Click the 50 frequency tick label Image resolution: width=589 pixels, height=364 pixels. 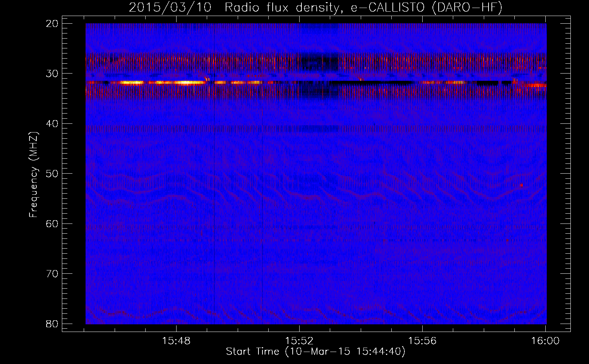point(52,174)
